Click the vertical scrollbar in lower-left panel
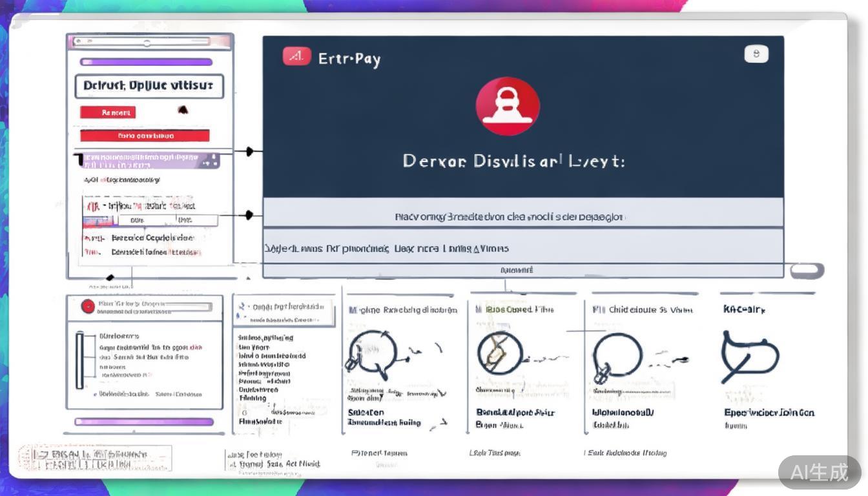 [x=80, y=360]
